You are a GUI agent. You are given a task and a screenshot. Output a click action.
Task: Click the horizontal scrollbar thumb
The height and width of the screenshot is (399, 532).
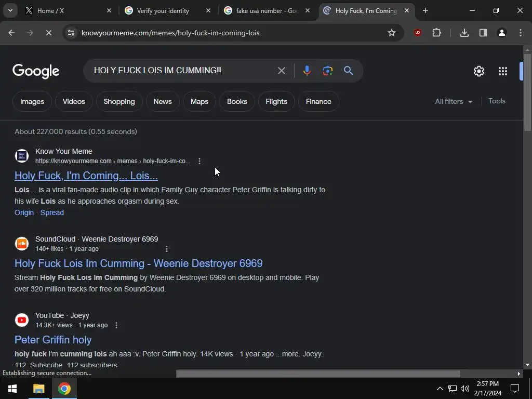point(318,374)
